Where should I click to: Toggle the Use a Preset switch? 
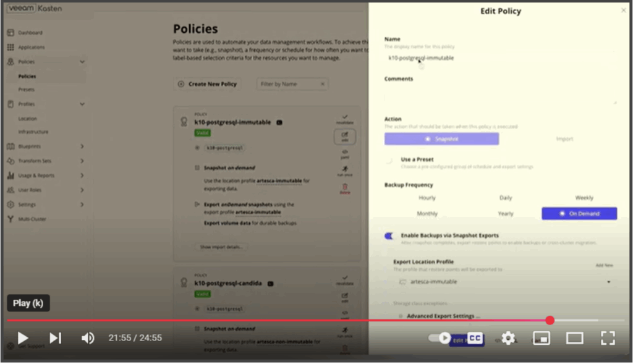click(x=389, y=161)
